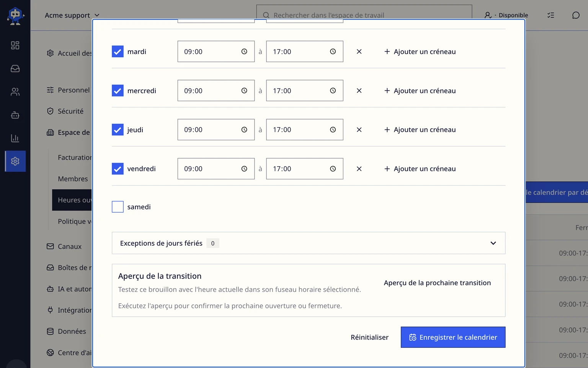Uncheck the jeudi checkbox
Screen dimensions: 588x368
pyautogui.click(x=118, y=130)
